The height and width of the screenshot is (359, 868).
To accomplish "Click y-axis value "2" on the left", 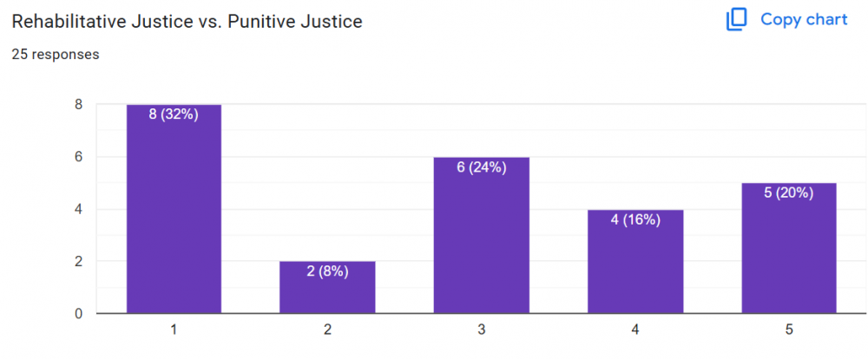I will (x=78, y=261).
